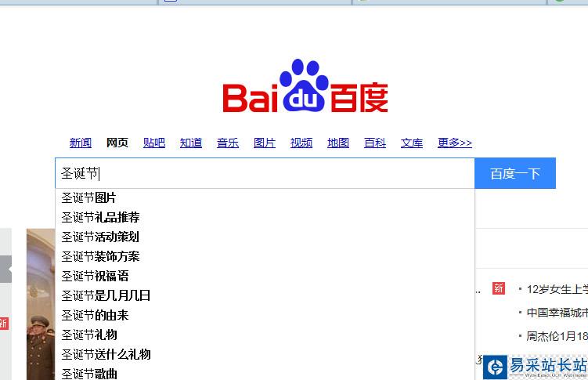Click the red 新 badge by the 12岁女生 headline

499,288
